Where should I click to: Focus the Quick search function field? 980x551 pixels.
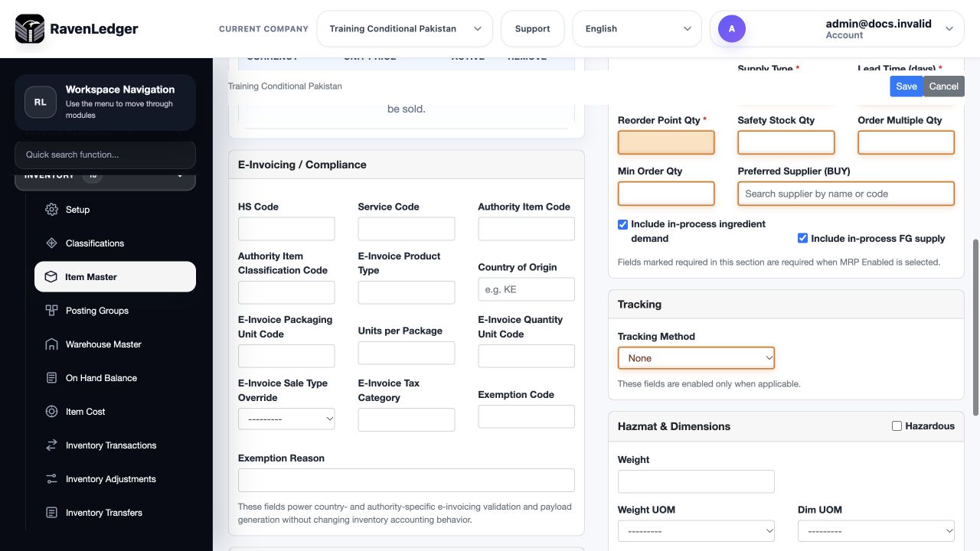coord(106,155)
